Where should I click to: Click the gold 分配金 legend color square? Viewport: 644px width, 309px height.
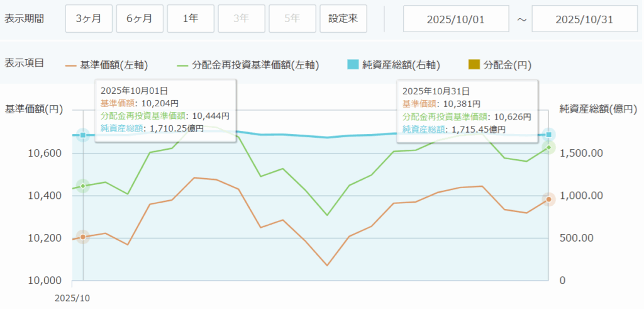pos(475,65)
